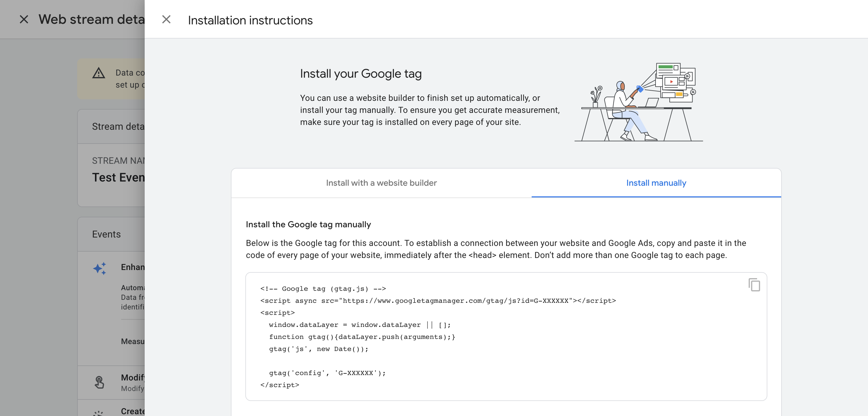The width and height of the screenshot is (868, 416).
Task: Click the Test Event stream name
Action: click(x=118, y=177)
